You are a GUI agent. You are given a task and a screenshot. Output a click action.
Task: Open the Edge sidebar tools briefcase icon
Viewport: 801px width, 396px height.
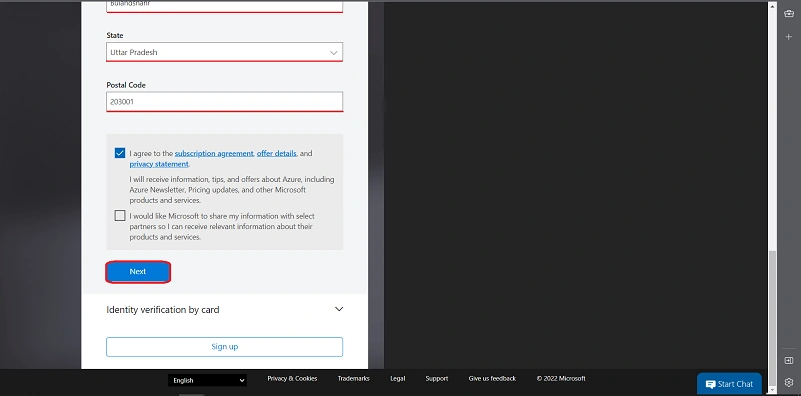tap(788, 14)
